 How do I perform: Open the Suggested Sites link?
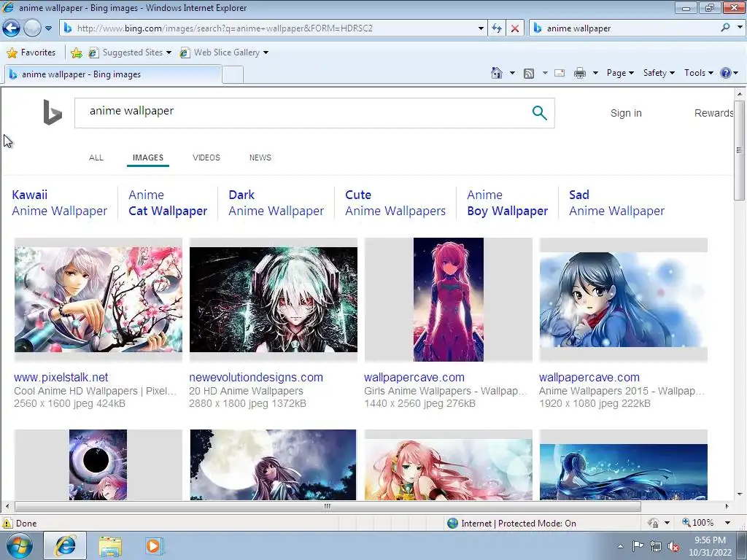click(130, 52)
